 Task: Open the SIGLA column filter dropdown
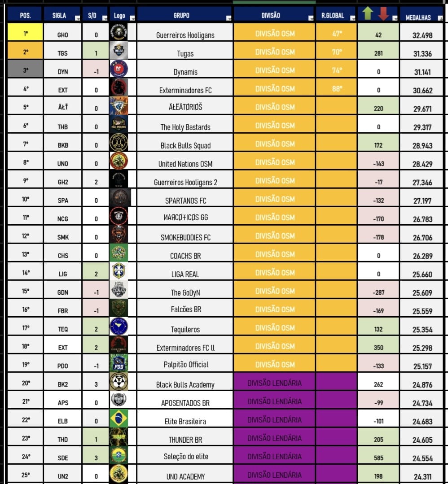tap(77, 18)
